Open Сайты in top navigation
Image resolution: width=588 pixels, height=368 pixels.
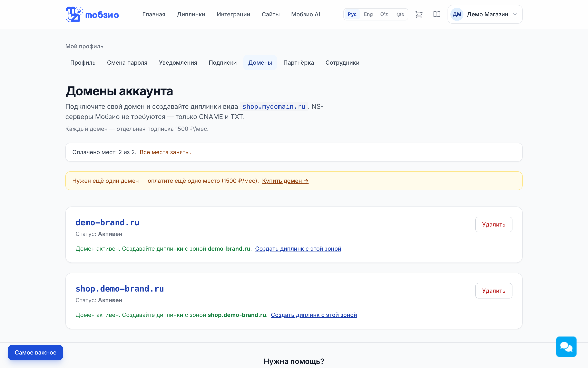[271, 14]
